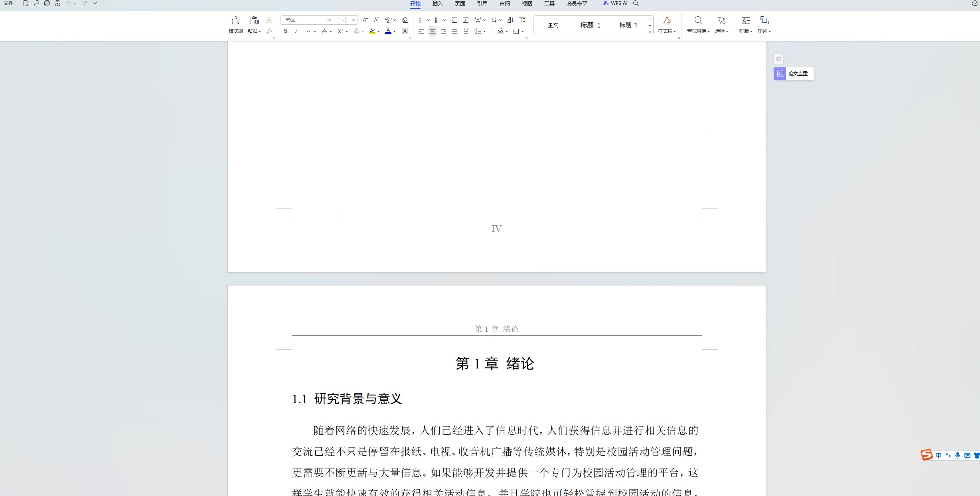Open the 会员专享 tab
980x496 pixels.
point(577,4)
